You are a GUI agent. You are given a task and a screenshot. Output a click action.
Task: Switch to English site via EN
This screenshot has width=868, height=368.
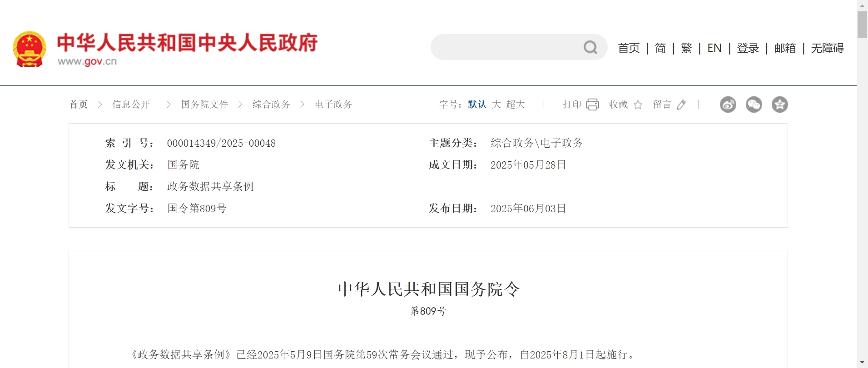click(x=714, y=48)
